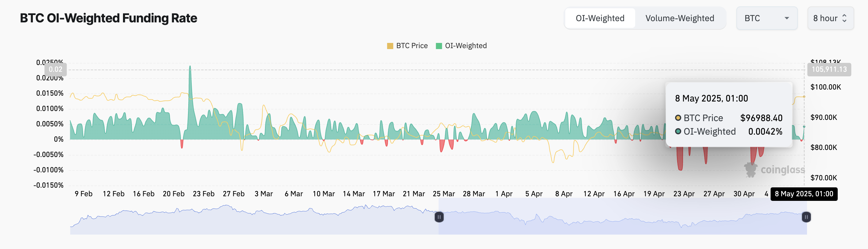Click the green OI-Weighted legend square

click(439, 46)
